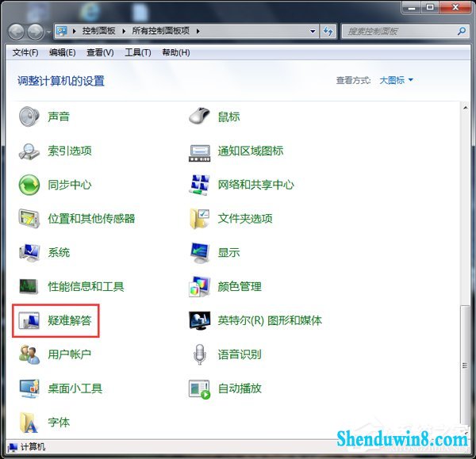
Task: Open recent pages dropdown next to forward button
Action: (48, 32)
